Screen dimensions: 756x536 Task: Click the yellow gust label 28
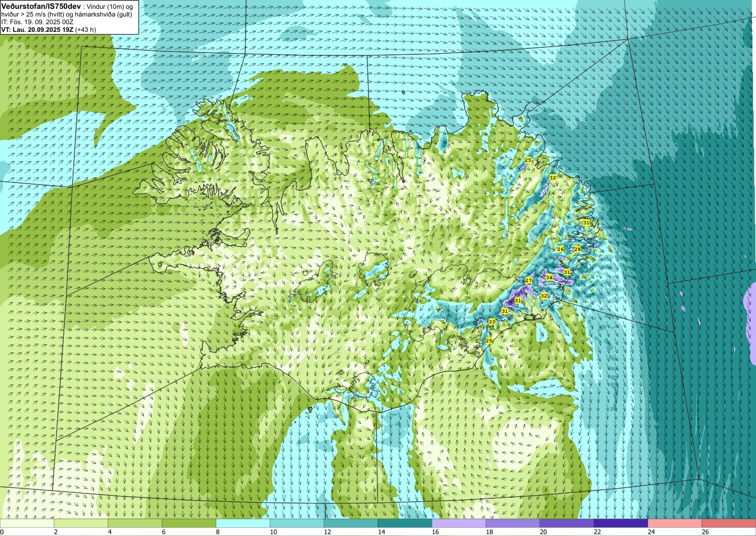578,249
